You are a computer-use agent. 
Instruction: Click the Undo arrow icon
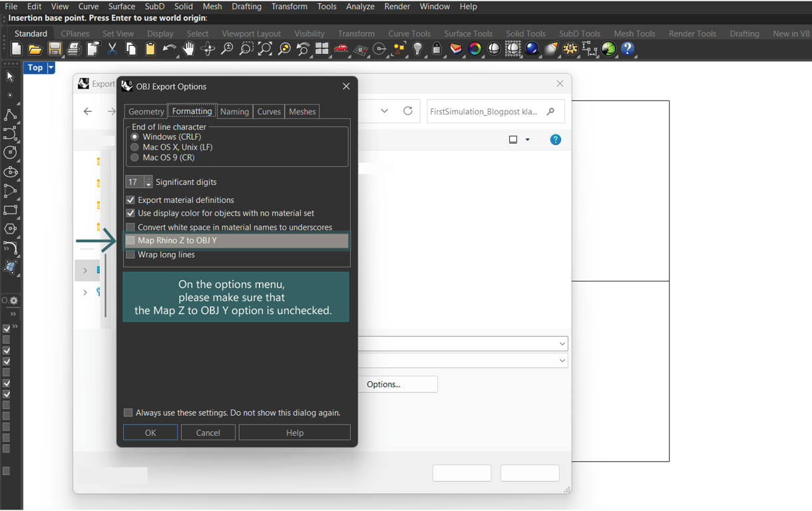click(x=170, y=49)
